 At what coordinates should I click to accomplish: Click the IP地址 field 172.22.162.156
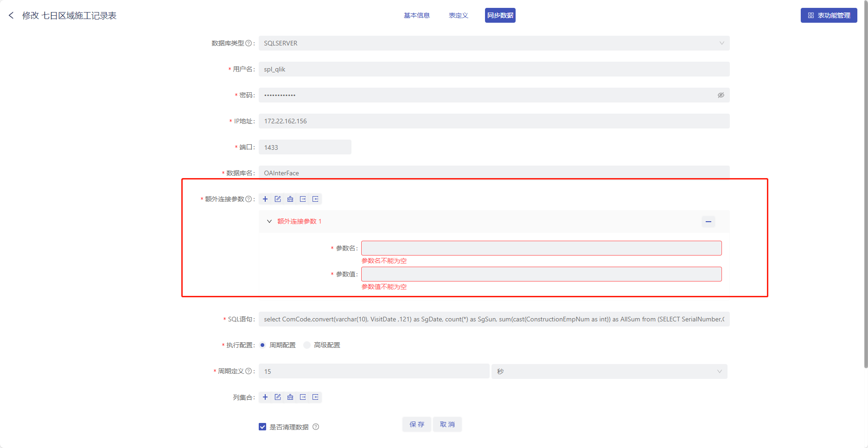[x=494, y=121]
